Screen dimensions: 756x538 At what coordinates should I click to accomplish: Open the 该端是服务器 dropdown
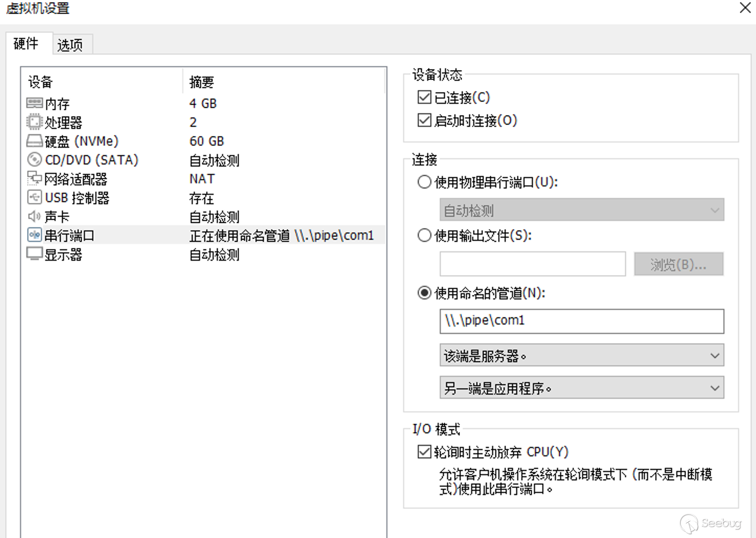pyautogui.click(x=582, y=355)
